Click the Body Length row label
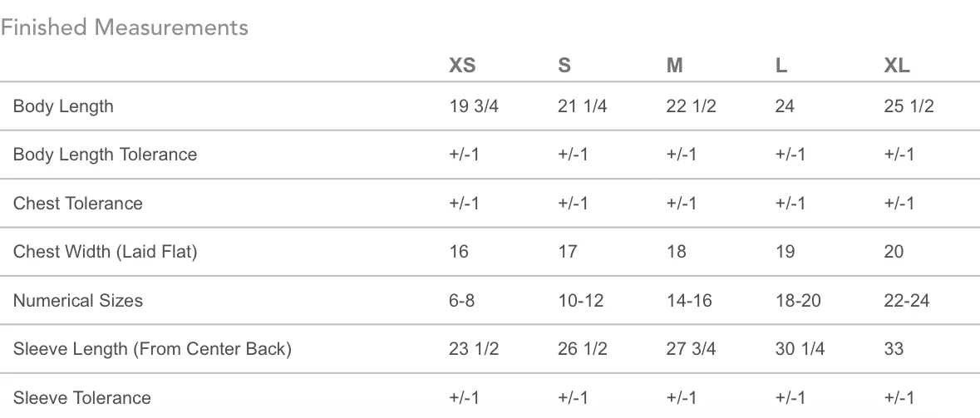 pos(63,106)
